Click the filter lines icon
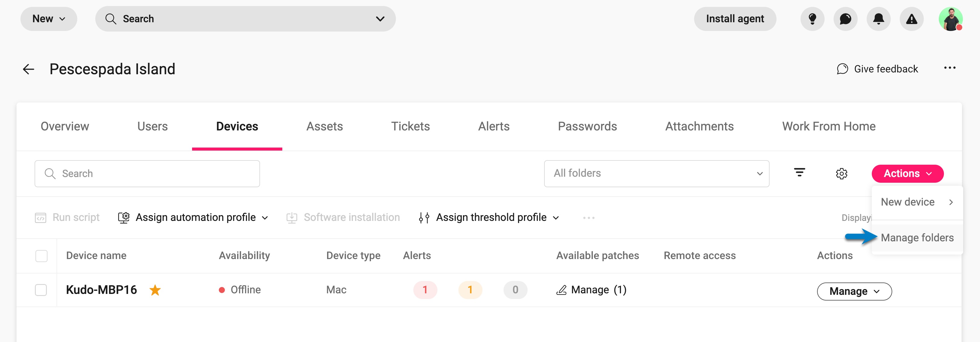980x342 pixels. pyautogui.click(x=799, y=173)
